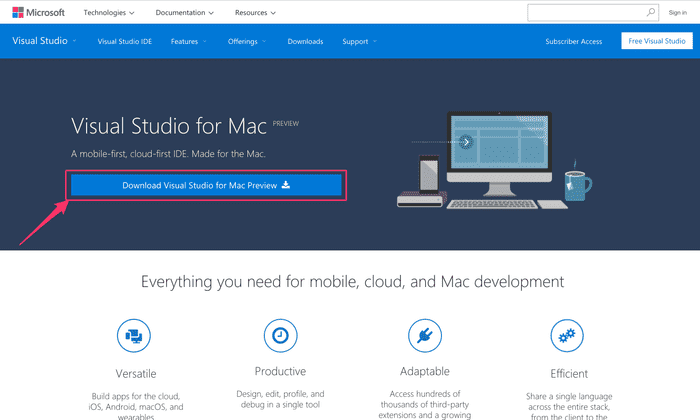Click the Versatile devices icon

point(133,334)
